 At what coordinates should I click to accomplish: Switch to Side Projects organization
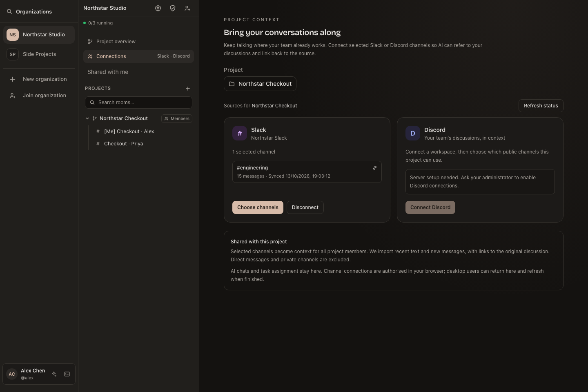pos(39,54)
